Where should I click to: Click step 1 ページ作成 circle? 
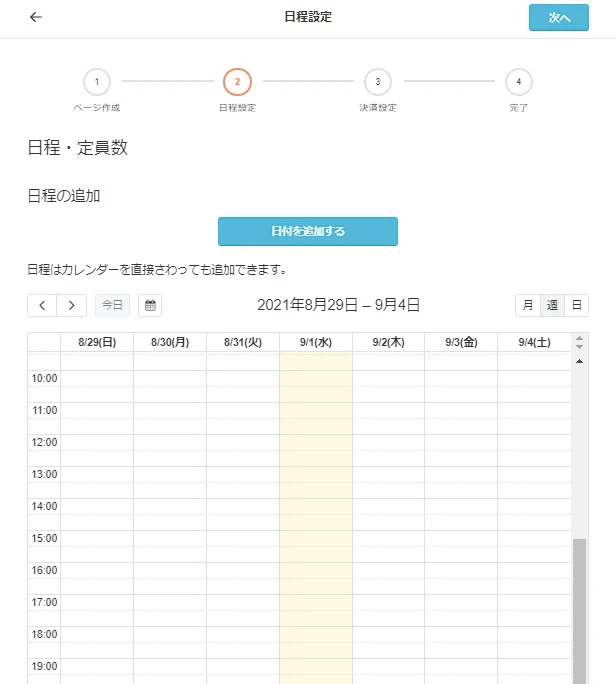[x=97, y=82]
